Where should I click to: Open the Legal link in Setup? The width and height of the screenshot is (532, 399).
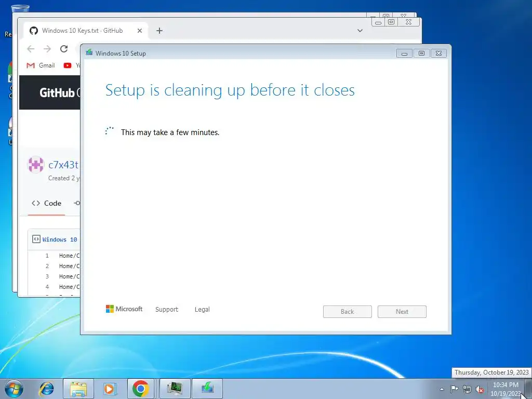[x=202, y=310]
